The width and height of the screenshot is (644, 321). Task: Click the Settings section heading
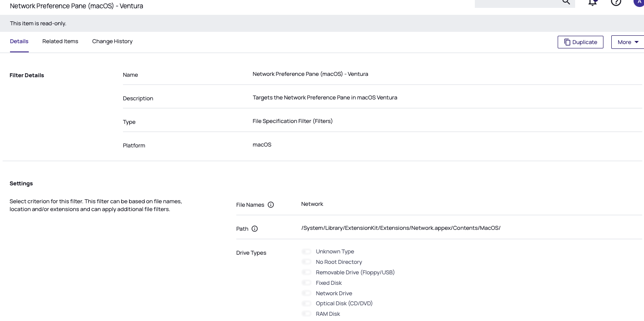21,184
